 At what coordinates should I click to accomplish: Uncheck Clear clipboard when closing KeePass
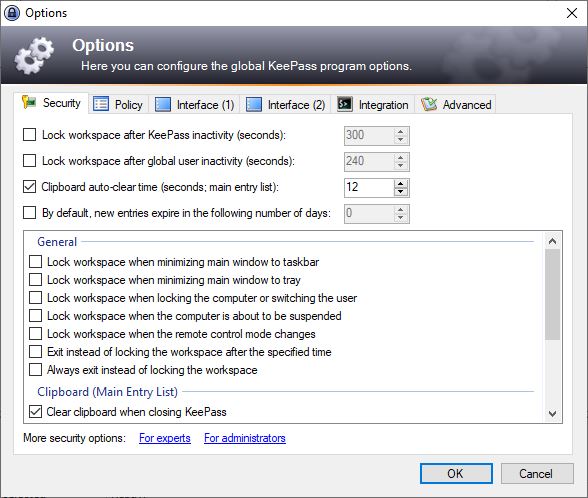click(35, 411)
